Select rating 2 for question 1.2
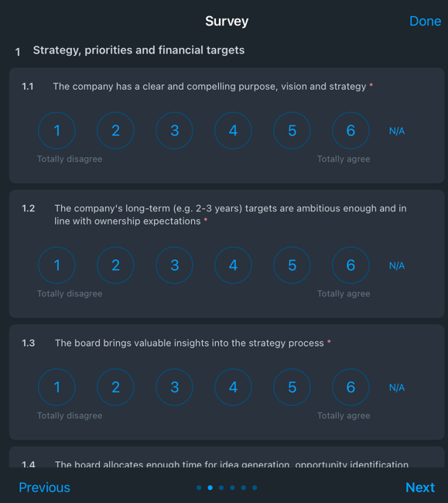The width and height of the screenshot is (448, 503). tap(115, 265)
